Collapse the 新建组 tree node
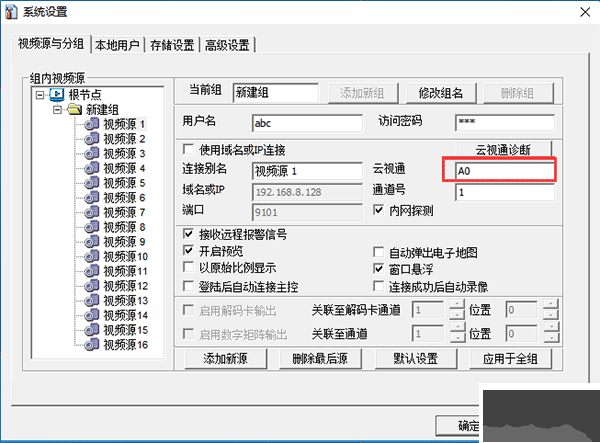The width and height of the screenshot is (600, 443). [x=57, y=110]
